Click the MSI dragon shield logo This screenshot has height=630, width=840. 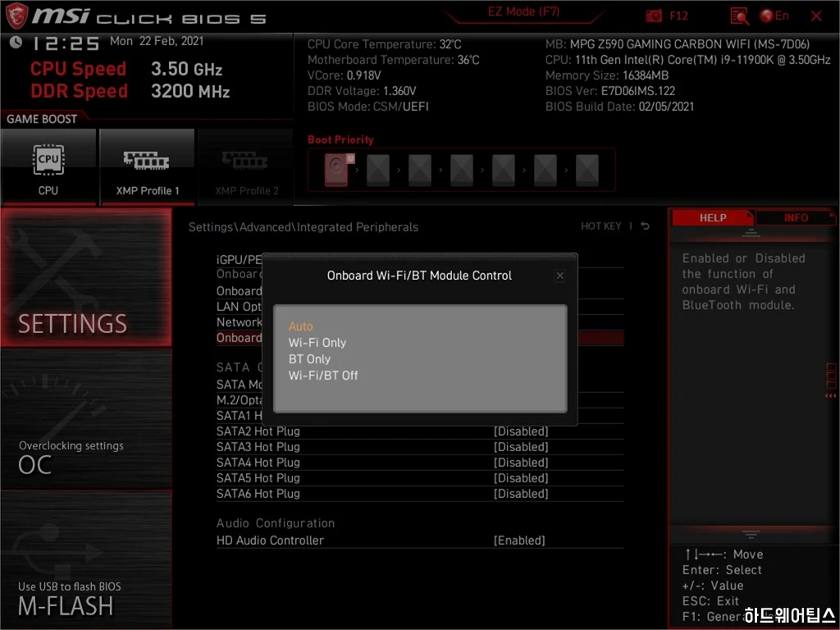click(x=16, y=15)
